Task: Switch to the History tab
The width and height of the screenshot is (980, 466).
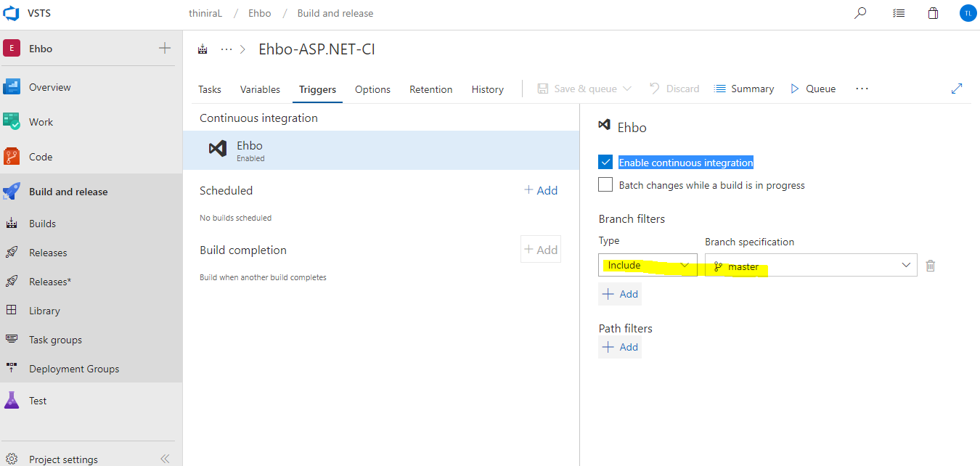Action: (x=488, y=89)
